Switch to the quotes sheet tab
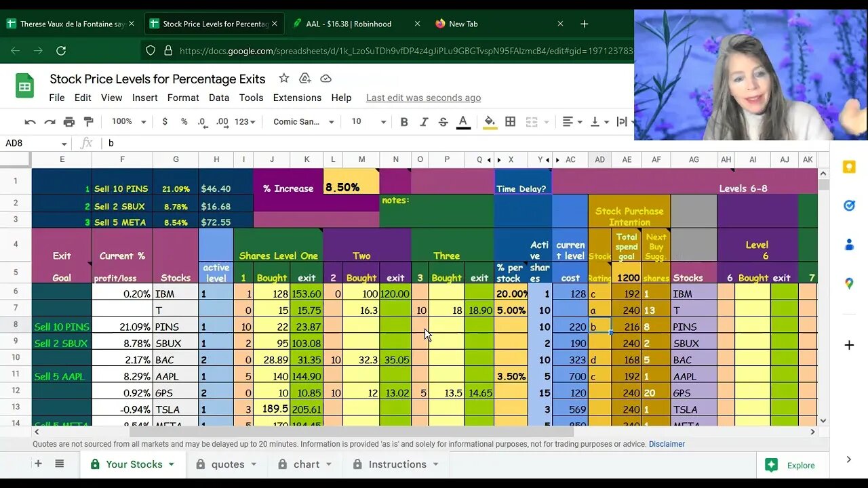Image resolution: width=868 pixels, height=488 pixels. (226, 464)
